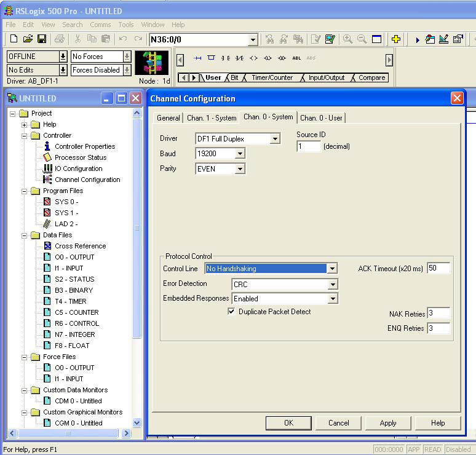
Task: Open the LAD 2 ladder file
Action: pos(66,224)
